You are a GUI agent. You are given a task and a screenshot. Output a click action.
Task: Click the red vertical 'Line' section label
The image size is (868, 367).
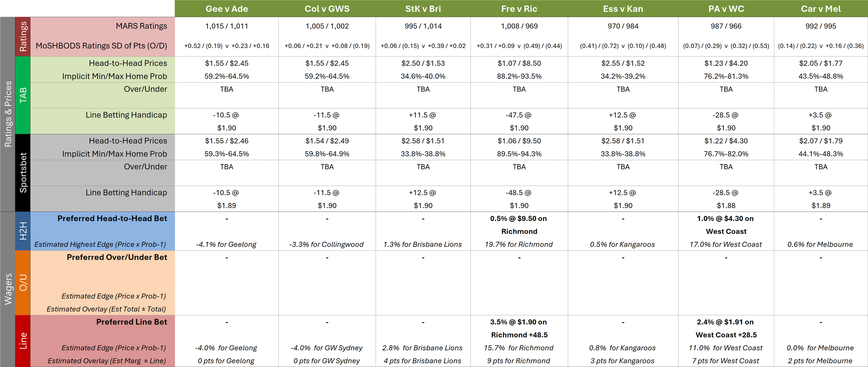pos(23,341)
